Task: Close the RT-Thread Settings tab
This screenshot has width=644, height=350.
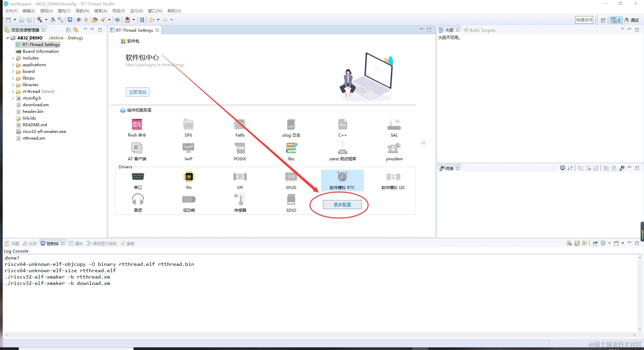Action: point(157,30)
